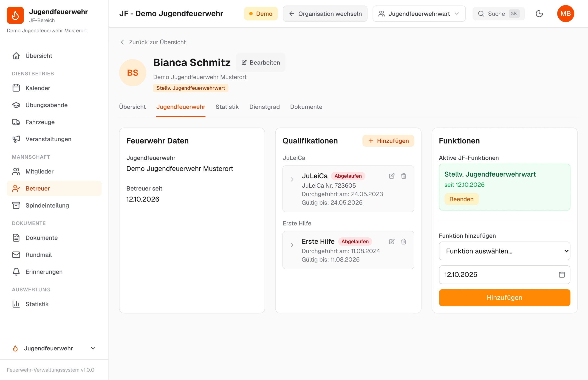
Task: Select Betreuer in the sidebar
Action: pyautogui.click(x=54, y=189)
